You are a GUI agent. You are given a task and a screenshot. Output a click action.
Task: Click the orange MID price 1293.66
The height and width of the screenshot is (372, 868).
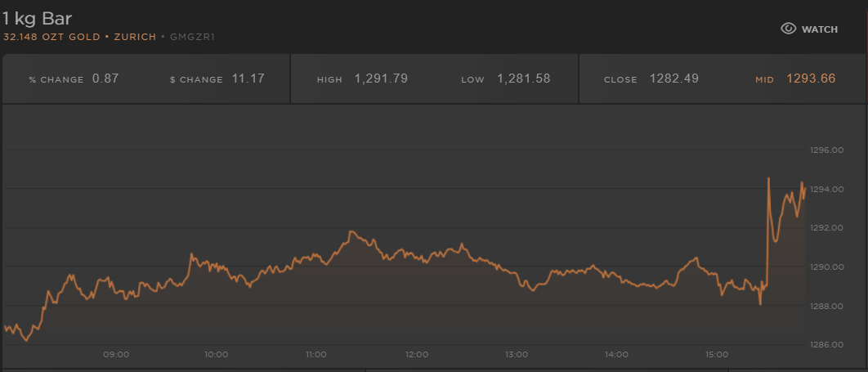pos(811,79)
